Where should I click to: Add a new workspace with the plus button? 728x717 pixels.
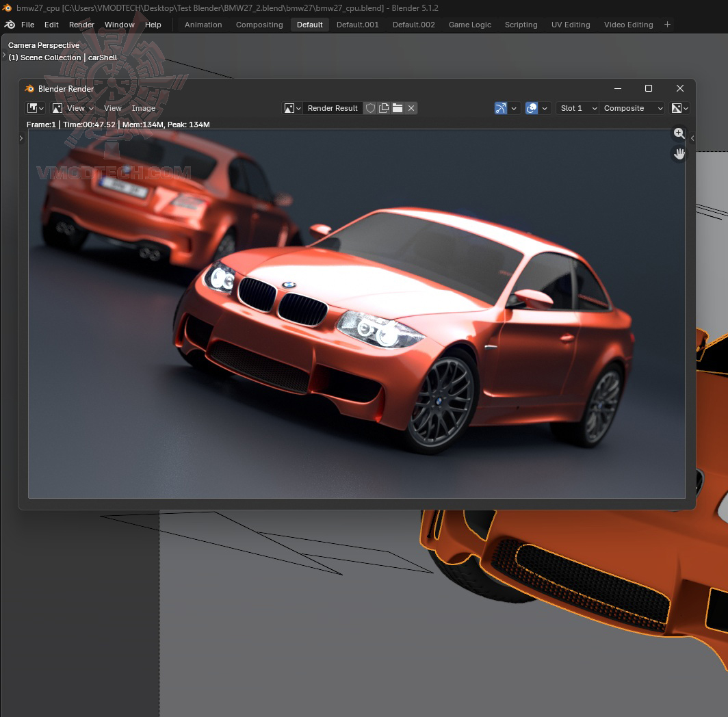pyautogui.click(x=667, y=25)
